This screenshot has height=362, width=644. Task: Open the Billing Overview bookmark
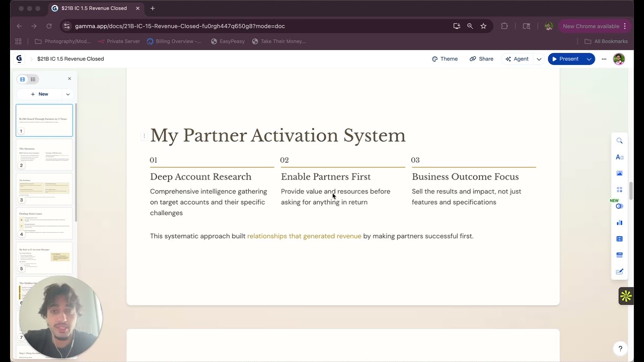[x=174, y=41]
